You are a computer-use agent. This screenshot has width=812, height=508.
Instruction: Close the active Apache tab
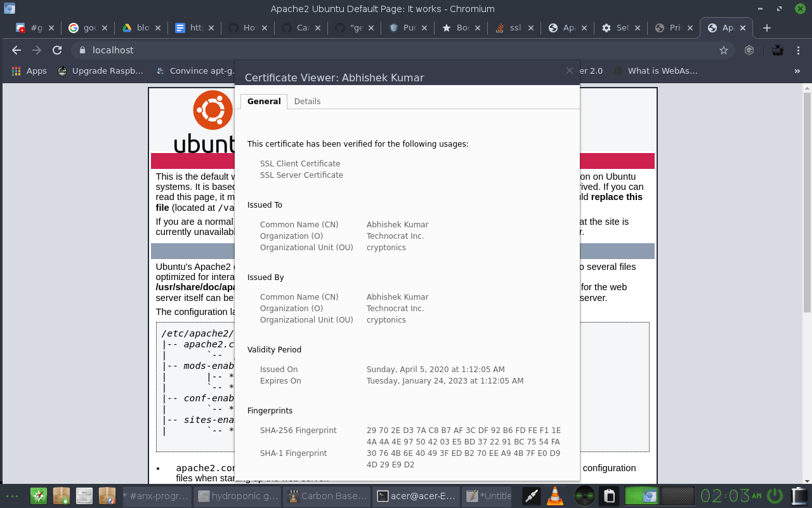[742, 28]
